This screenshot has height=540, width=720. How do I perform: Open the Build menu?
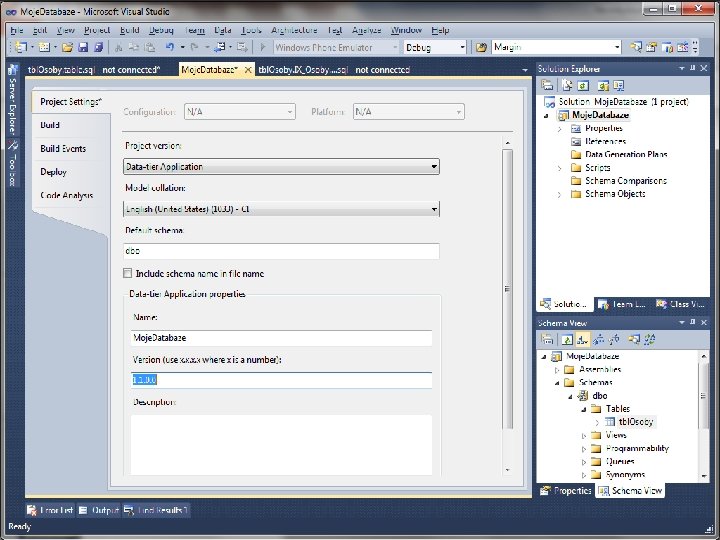point(129,30)
